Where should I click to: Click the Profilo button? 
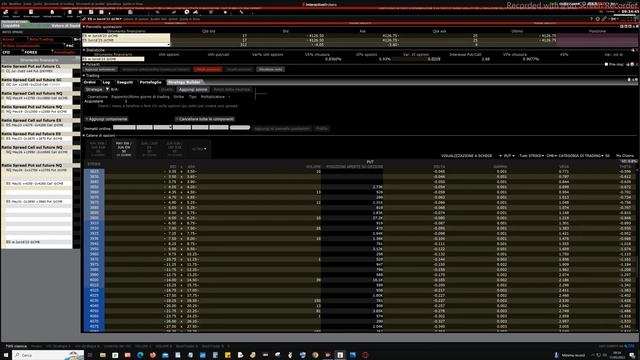322,128
